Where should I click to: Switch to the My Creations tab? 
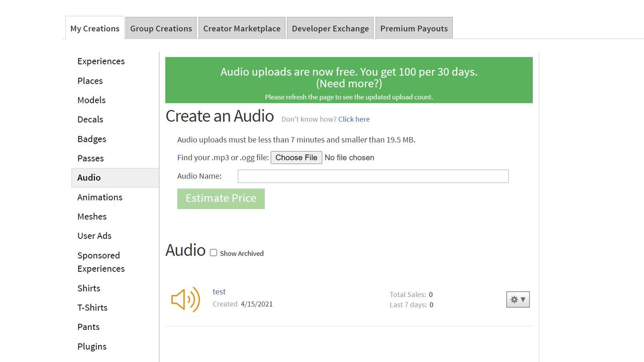(x=95, y=28)
